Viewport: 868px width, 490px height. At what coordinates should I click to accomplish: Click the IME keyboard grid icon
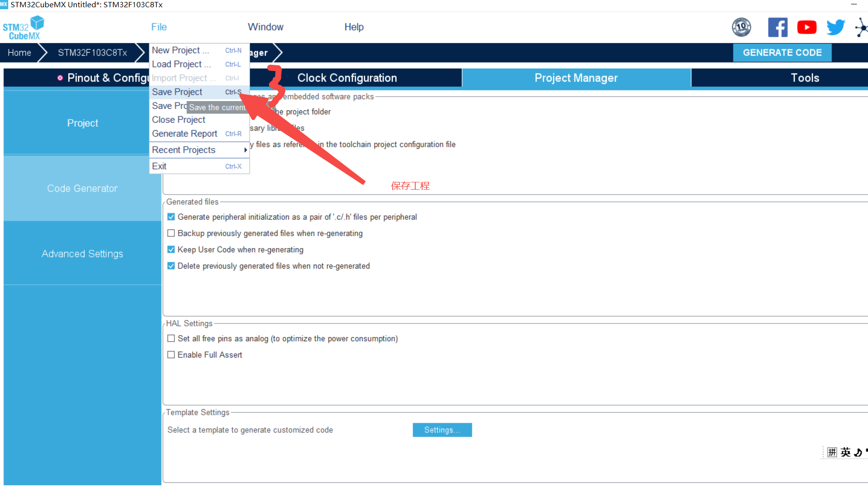click(x=832, y=452)
